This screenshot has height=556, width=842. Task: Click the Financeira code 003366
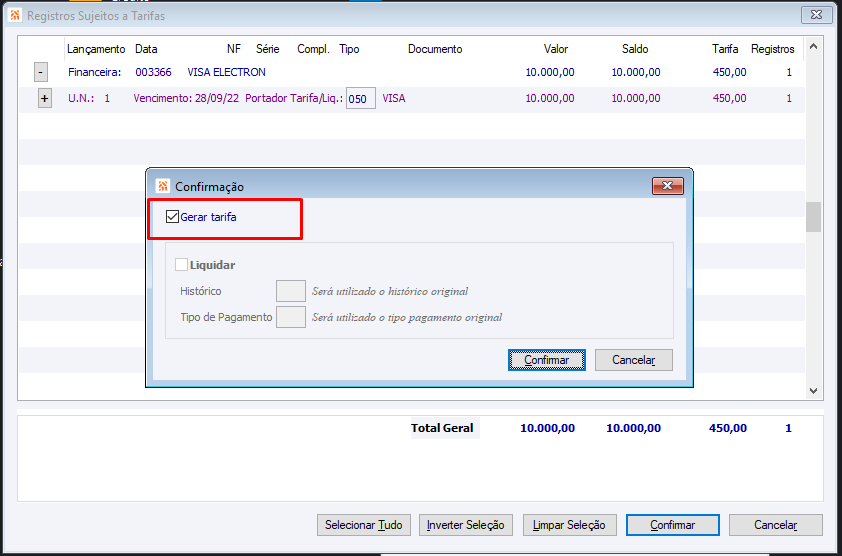point(153,72)
